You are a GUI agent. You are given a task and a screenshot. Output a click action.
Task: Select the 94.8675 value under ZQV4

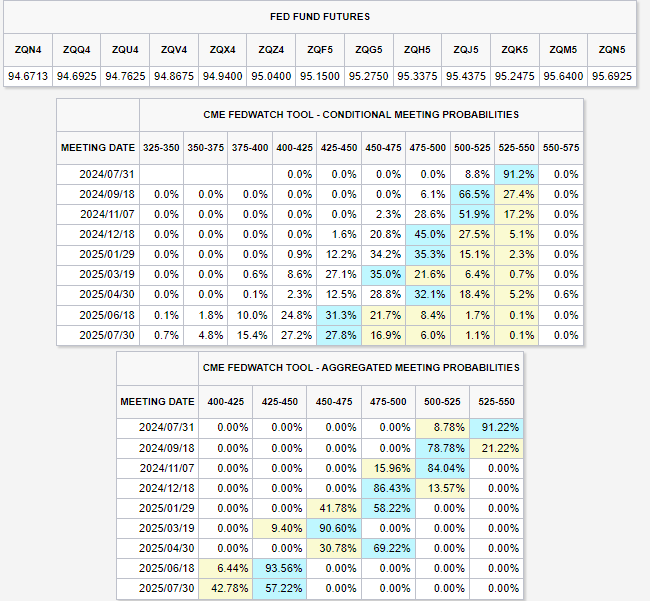174,75
